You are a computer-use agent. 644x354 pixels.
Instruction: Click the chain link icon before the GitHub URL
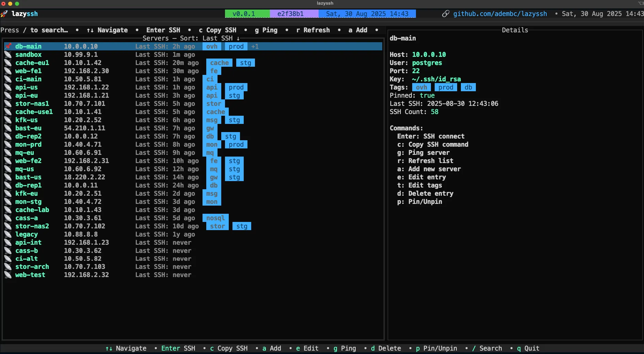446,14
